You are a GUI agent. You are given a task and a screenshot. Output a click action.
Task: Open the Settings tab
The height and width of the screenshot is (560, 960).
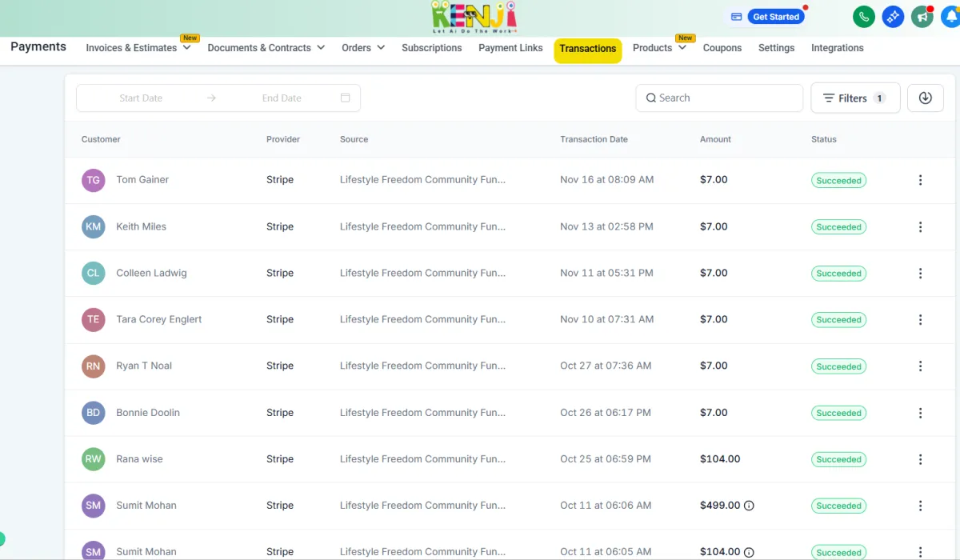tap(776, 48)
